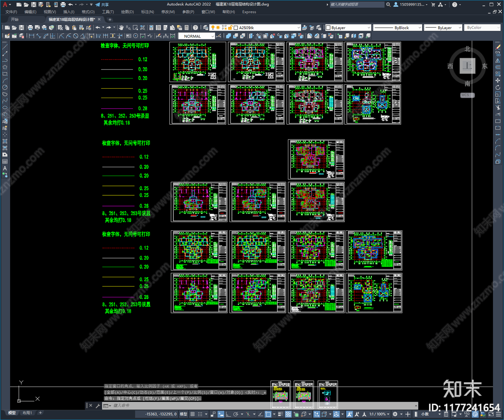Select the Diameter dimension tool
504x420 pixels.
coord(76,36)
